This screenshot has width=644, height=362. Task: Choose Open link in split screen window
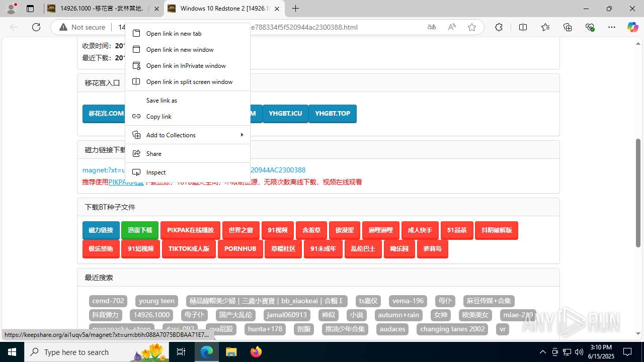point(187,81)
